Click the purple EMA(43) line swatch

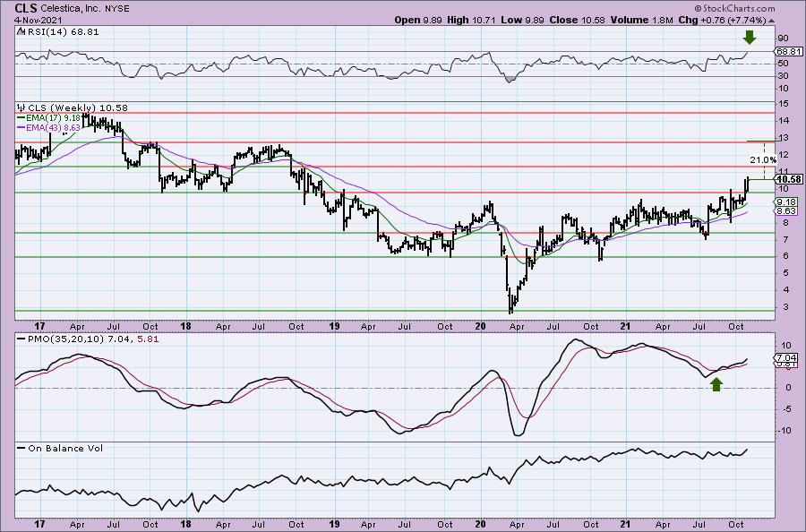click(x=21, y=126)
